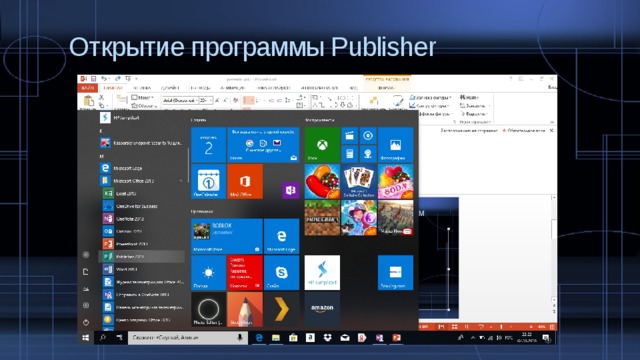This screenshot has height=360, width=640.
Task: Open OneNote 2013 from the app list
Action: (x=142, y=218)
